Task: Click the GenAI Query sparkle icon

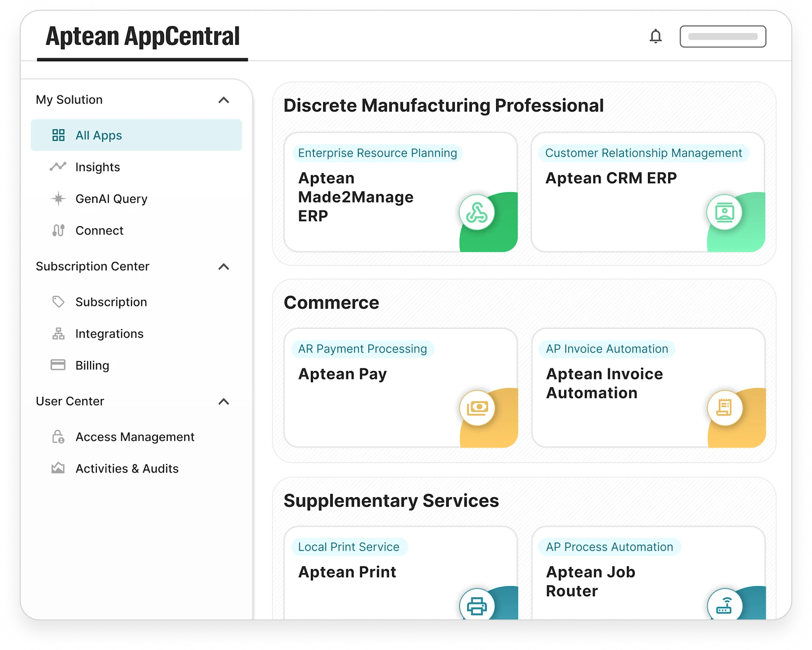Action: point(58,199)
